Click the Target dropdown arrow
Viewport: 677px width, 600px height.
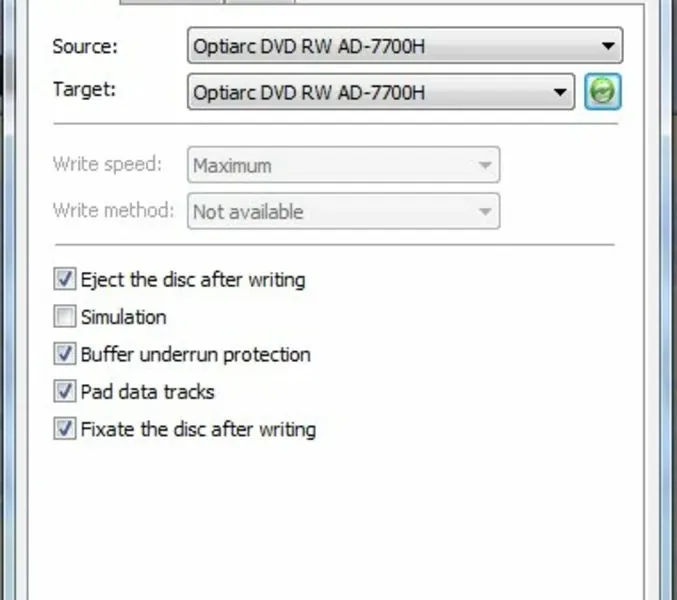(559, 93)
